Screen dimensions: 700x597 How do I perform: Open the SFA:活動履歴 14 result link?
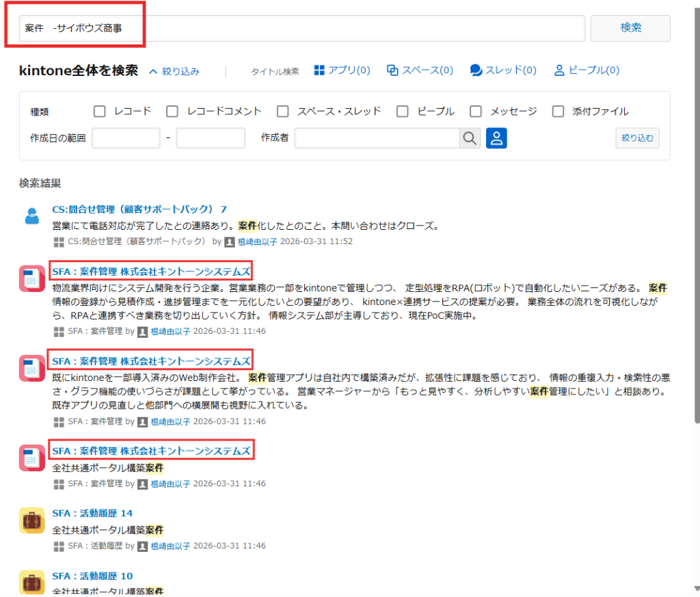pos(92,513)
